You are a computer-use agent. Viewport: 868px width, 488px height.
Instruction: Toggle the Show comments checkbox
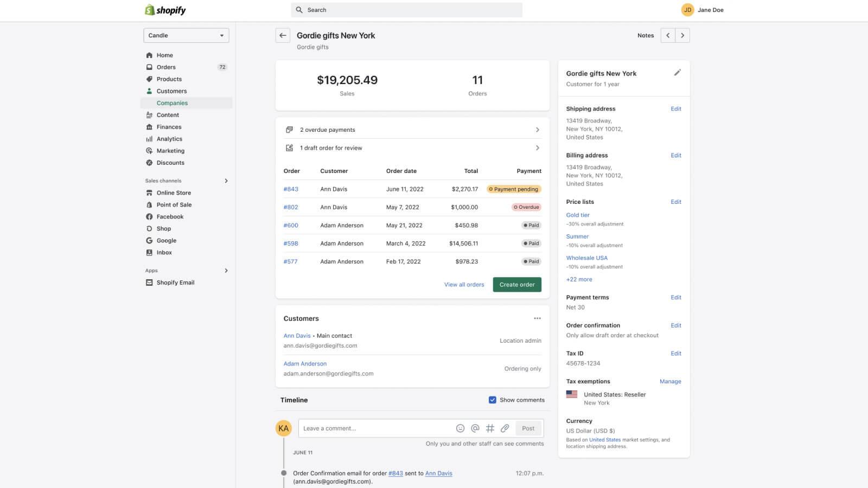[x=493, y=400]
